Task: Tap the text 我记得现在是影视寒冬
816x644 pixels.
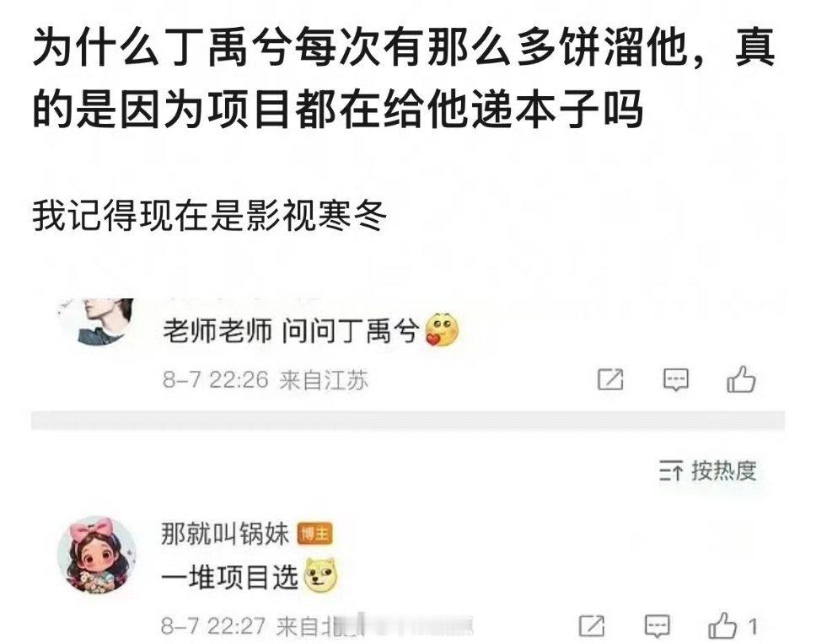Action: point(209,216)
